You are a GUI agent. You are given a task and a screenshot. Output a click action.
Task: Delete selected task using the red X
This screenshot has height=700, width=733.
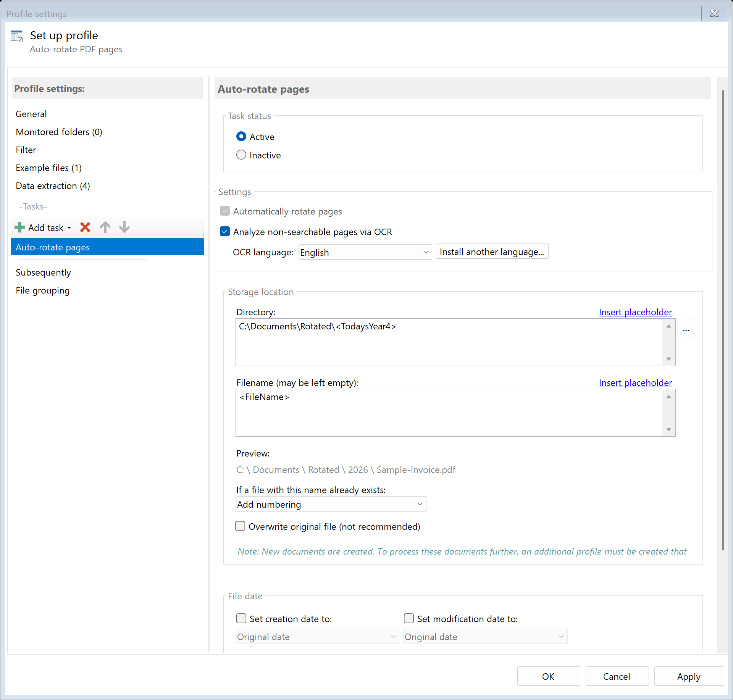(x=85, y=227)
